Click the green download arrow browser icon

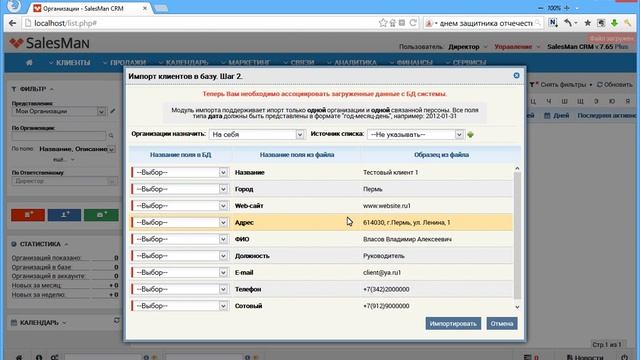click(614, 23)
